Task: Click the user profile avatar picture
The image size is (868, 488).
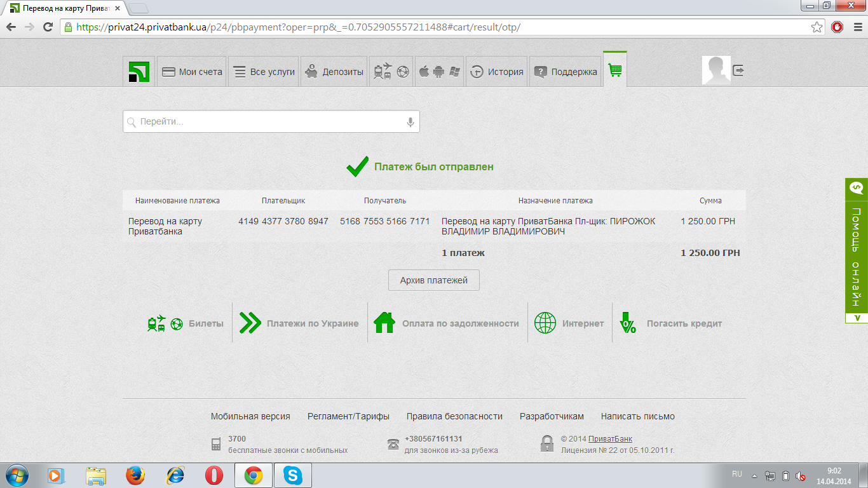Action: pos(716,71)
